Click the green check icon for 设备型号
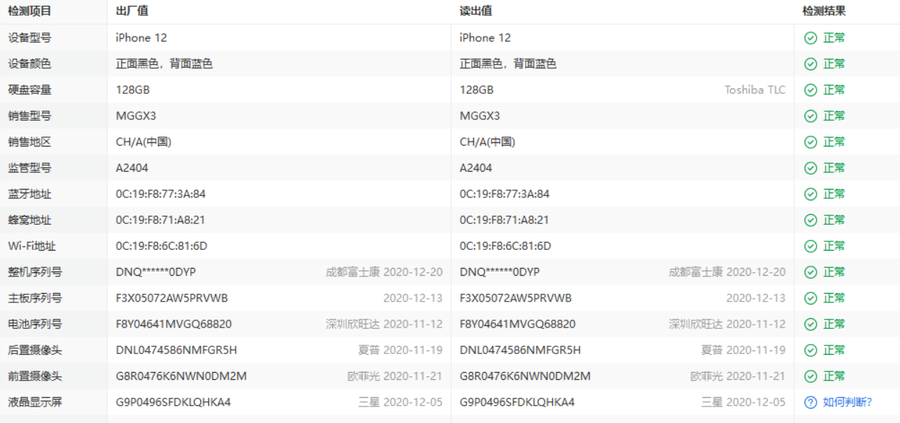900x423 pixels. [810, 38]
